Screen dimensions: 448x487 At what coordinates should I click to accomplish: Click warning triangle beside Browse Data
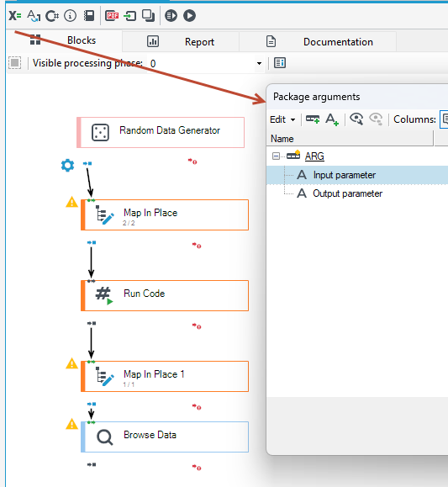tap(71, 424)
